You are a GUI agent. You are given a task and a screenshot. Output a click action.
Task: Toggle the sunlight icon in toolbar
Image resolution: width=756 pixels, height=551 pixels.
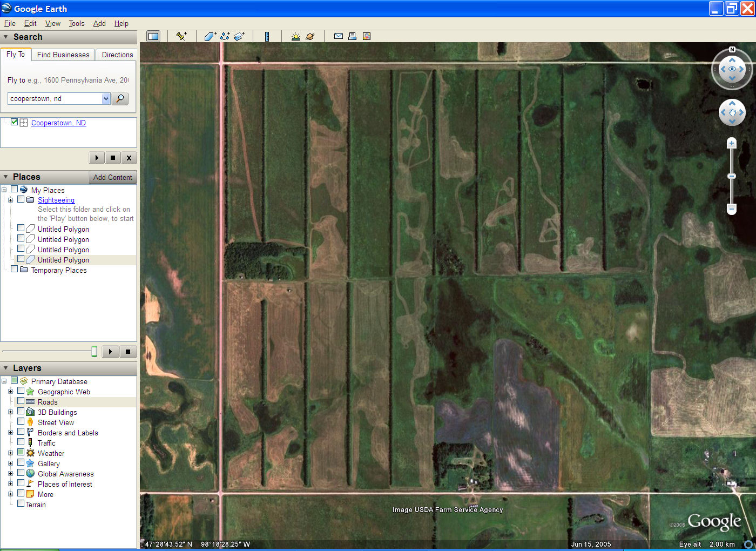coord(295,36)
